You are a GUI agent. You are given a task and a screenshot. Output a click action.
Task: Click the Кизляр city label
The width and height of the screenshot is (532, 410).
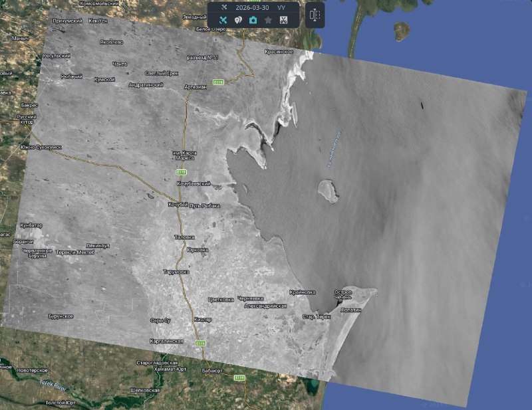tap(202, 320)
